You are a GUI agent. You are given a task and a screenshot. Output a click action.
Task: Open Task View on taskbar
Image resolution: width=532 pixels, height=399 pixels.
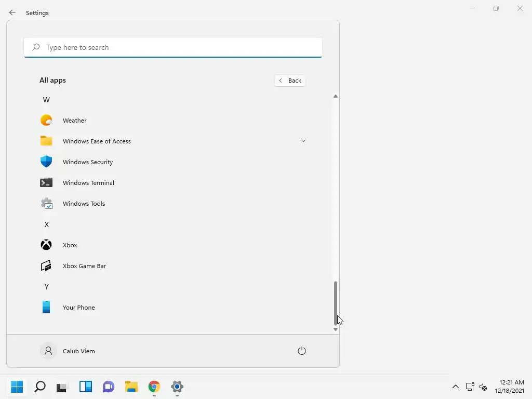[62, 387]
